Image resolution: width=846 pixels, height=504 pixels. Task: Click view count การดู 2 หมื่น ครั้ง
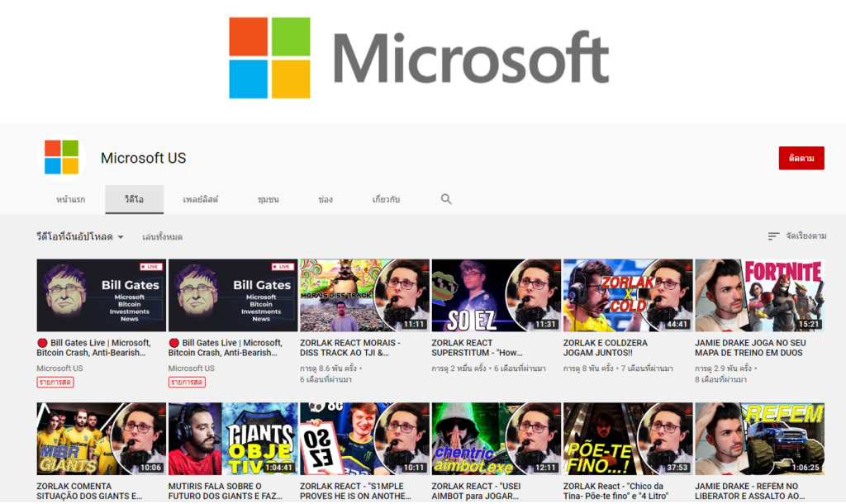point(459,368)
